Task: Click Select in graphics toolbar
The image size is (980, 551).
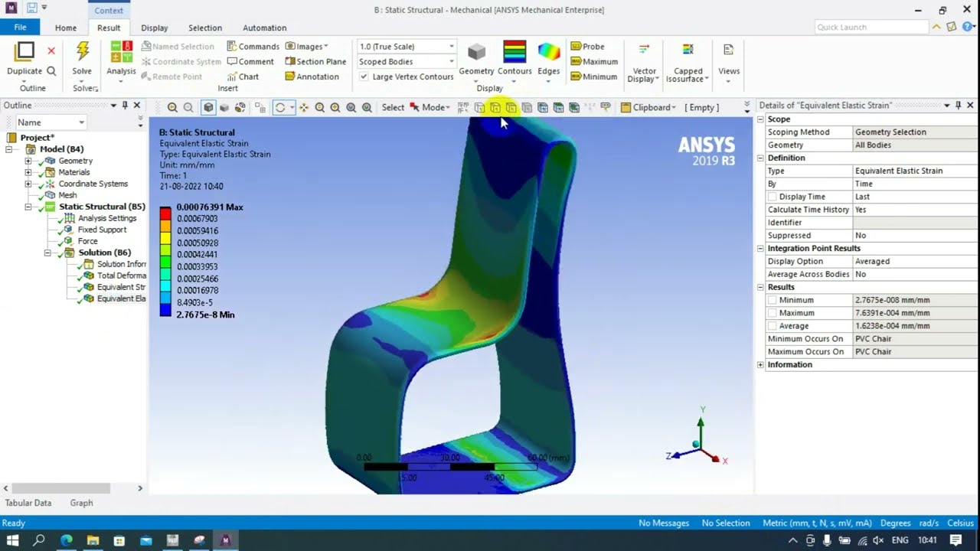Action: point(393,108)
